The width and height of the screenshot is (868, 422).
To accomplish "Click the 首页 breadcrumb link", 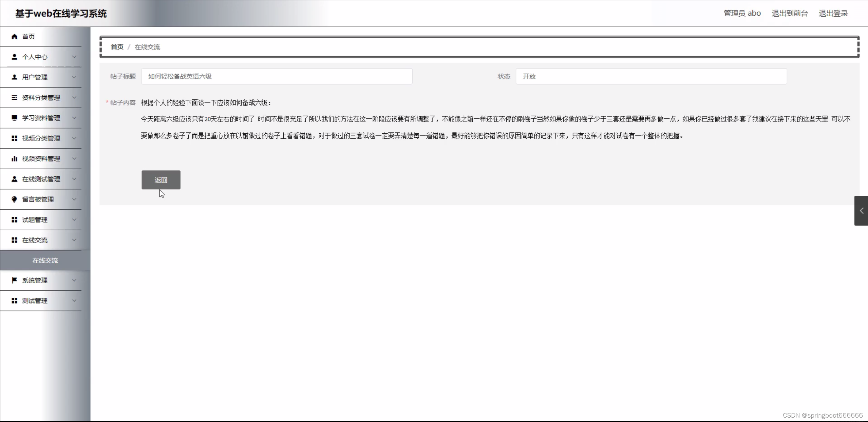I will coord(117,47).
